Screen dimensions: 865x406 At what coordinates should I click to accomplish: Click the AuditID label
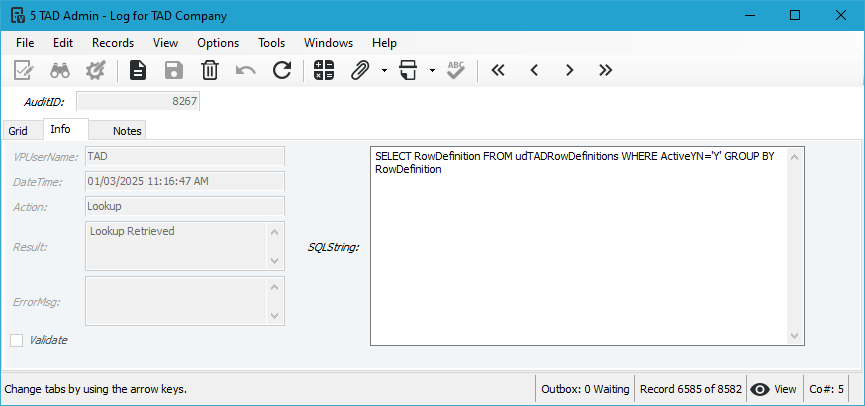click(x=44, y=102)
